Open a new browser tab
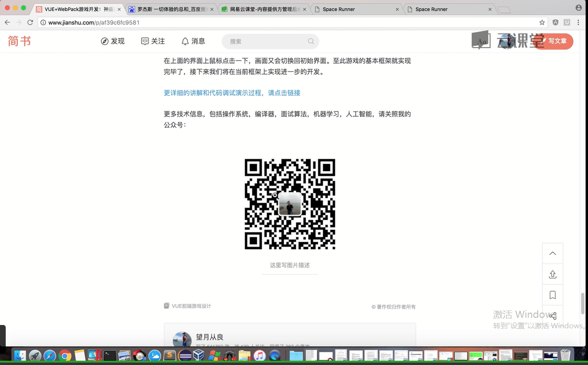The image size is (588, 365). pyautogui.click(x=504, y=10)
